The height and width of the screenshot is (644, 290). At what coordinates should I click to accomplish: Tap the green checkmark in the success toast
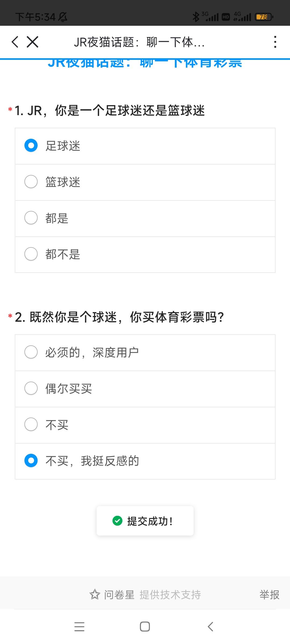pos(117,521)
